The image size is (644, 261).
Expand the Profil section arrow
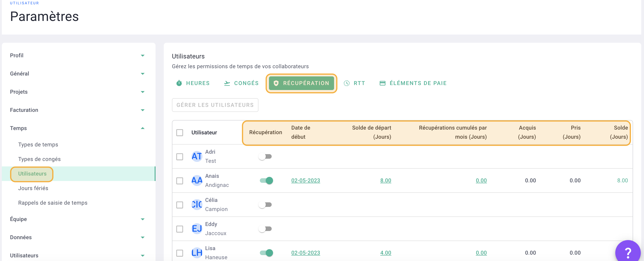tap(143, 55)
